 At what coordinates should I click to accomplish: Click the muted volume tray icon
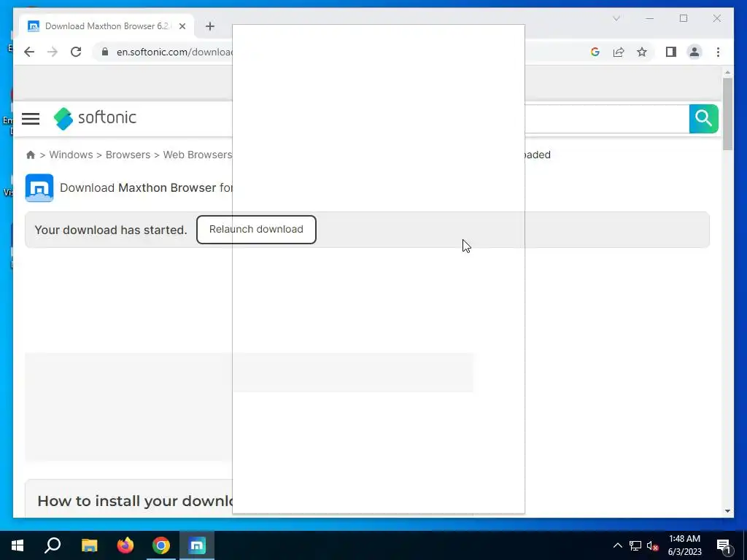(653, 545)
